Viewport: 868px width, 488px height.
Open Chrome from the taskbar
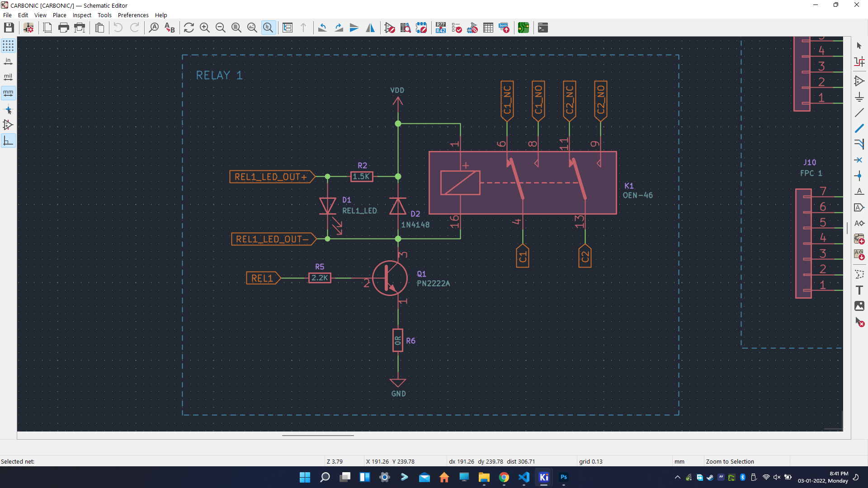504,477
